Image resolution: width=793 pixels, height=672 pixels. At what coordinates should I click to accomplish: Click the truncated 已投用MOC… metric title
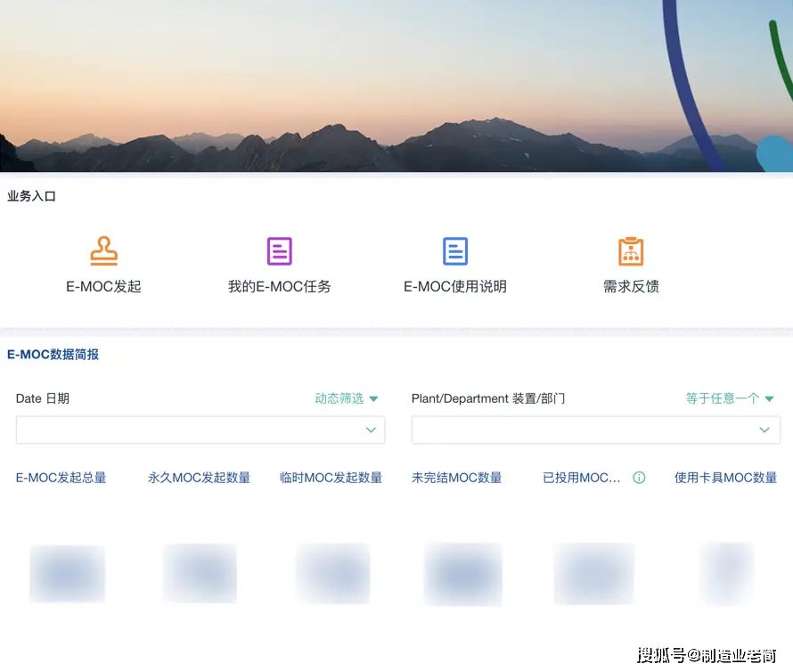point(582,478)
